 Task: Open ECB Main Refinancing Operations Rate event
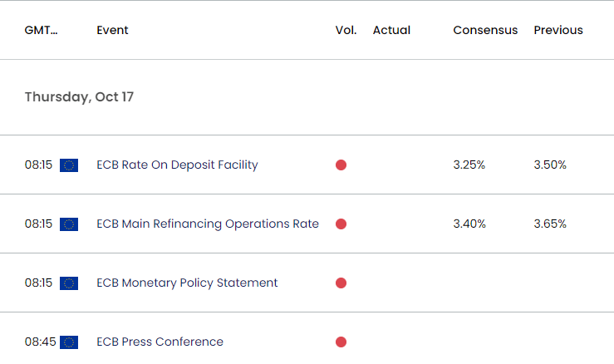208,224
